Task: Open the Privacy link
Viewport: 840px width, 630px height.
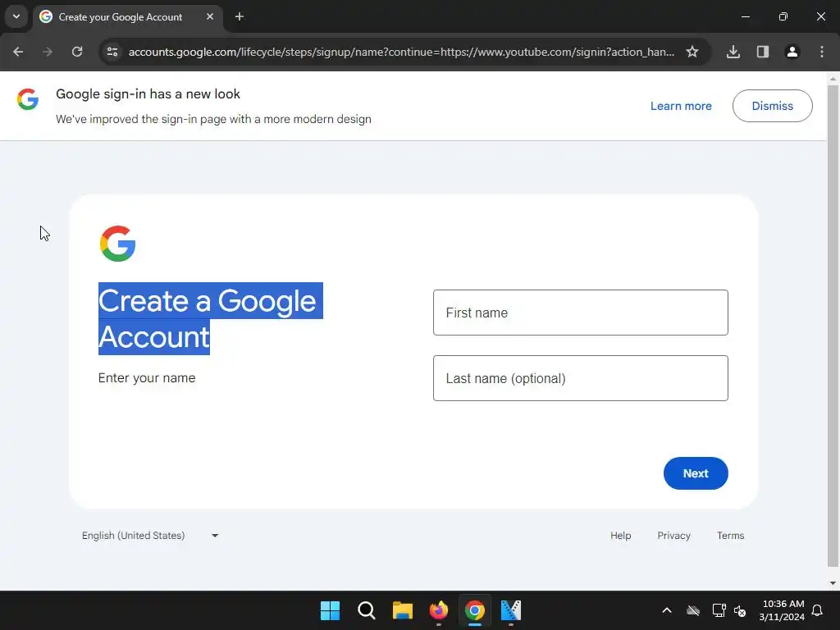Action: 673,536
